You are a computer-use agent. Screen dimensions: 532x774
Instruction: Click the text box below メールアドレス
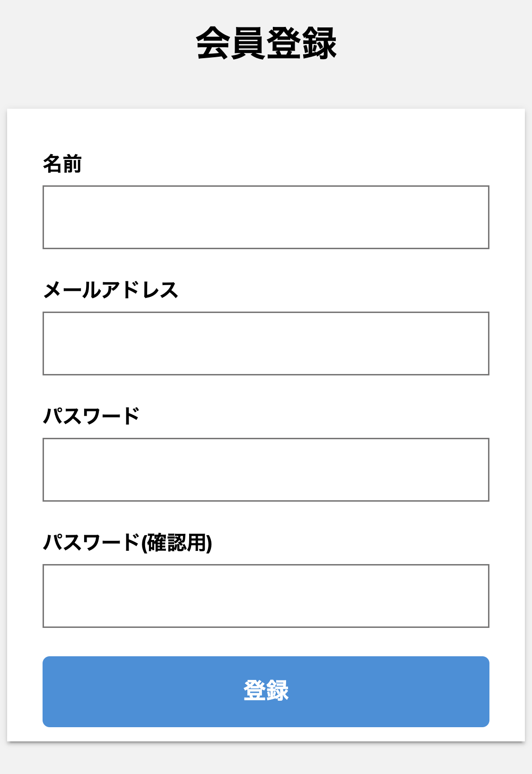[x=266, y=343]
